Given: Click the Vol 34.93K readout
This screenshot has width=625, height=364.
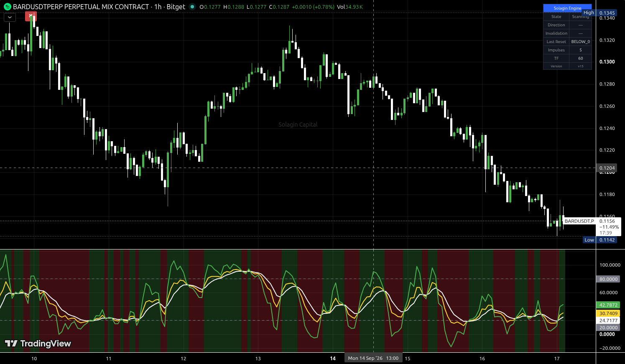Looking at the screenshot, I should click(350, 7).
